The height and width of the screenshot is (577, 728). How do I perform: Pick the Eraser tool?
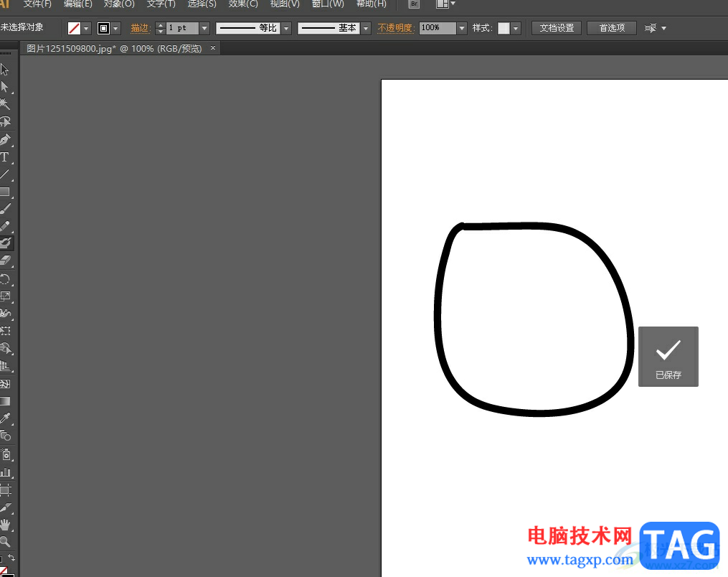(5, 261)
